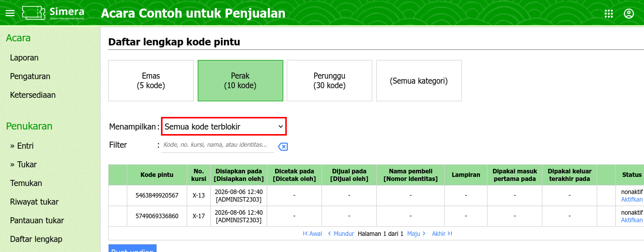Image resolution: width=644 pixels, height=252 pixels.
Task: Click the No. kursi column header
Action: [199, 175]
